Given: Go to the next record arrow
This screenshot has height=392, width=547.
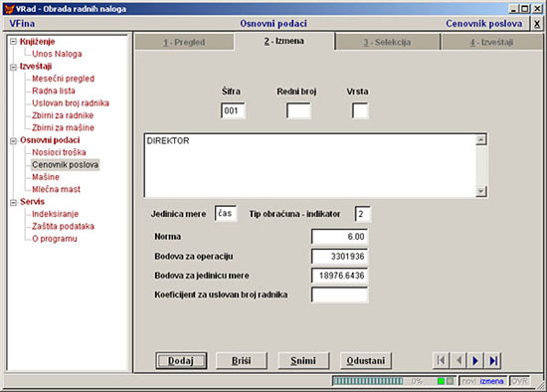Looking at the screenshot, I should (x=475, y=360).
